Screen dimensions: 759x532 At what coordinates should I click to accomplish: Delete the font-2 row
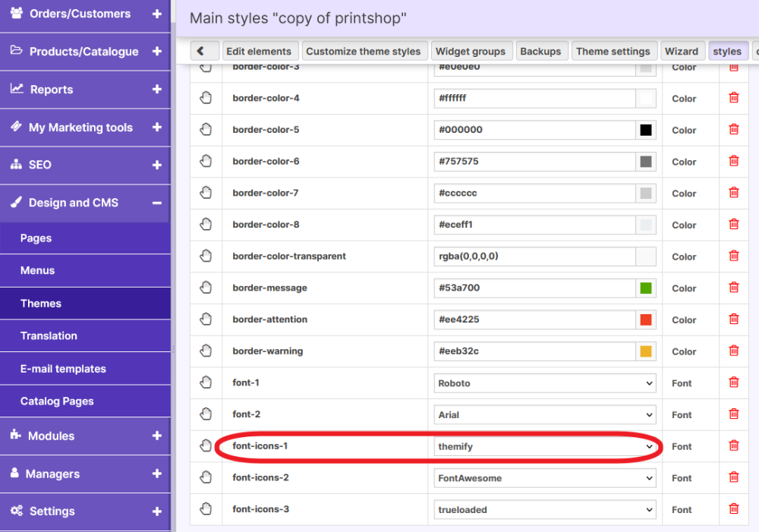(733, 414)
